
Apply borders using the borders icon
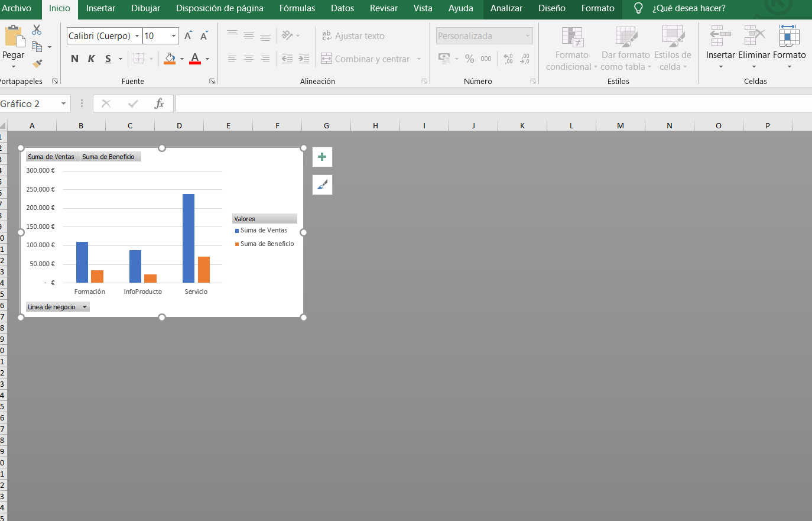pos(138,59)
